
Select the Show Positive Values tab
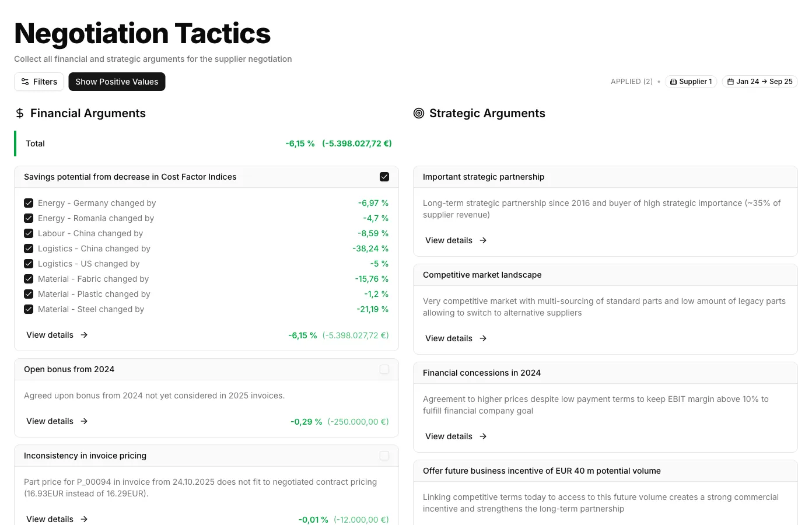click(117, 82)
